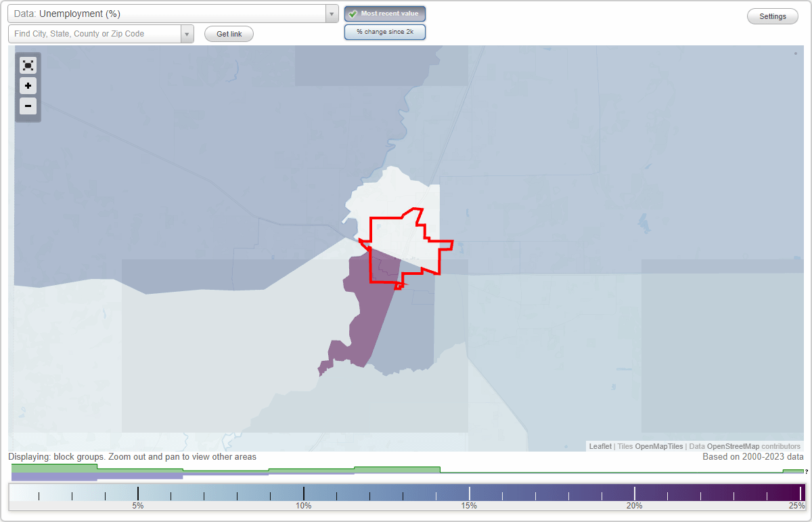This screenshot has height=522, width=812.
Task: Zoom out with the minus button
Action: [x=28, y=106]
